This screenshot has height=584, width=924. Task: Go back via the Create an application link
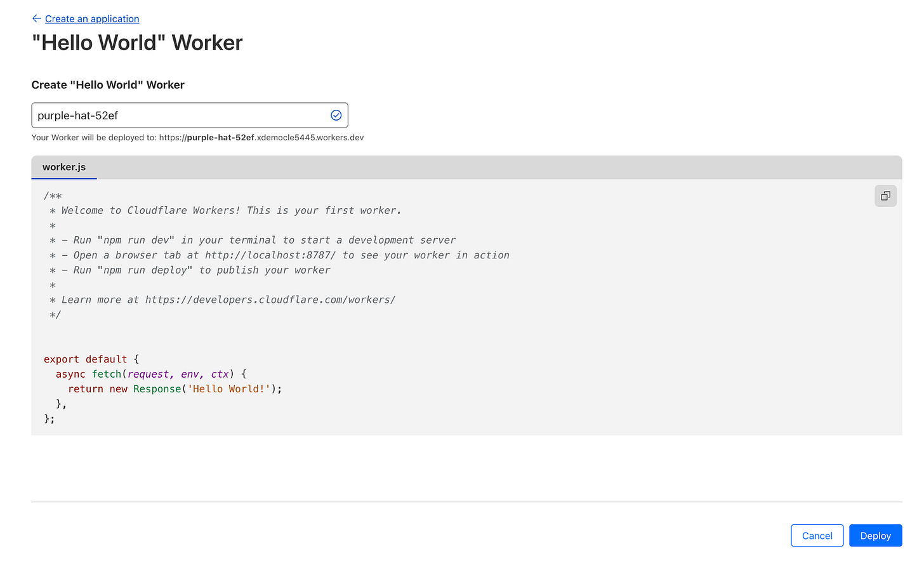pos(92,19)
